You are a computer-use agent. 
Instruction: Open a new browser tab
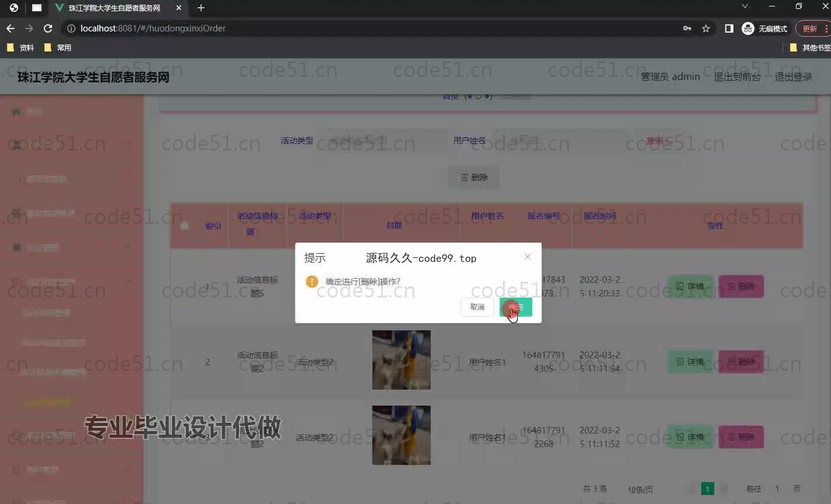point(201,8)
